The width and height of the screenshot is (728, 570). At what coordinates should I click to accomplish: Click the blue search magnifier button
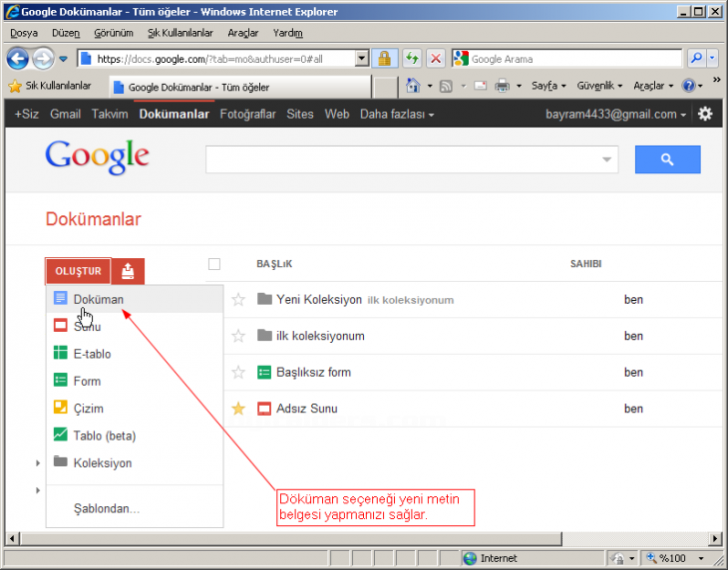(667, 159)
